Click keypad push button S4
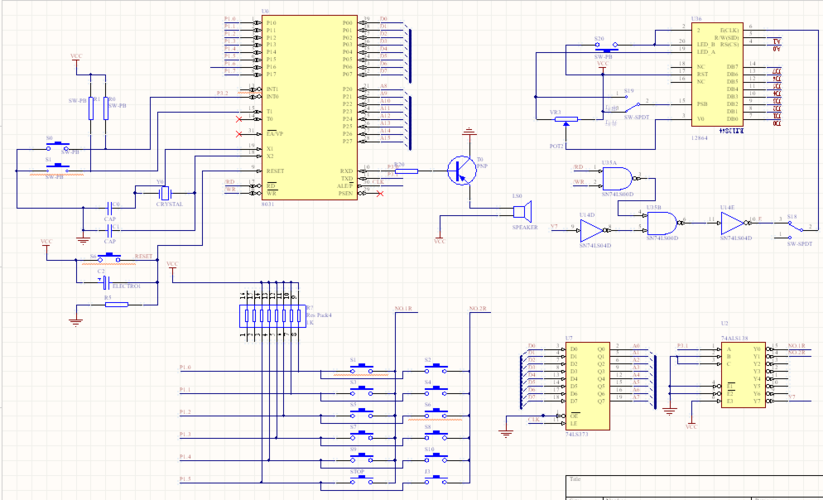 pyautogui.click(x=436, y=391)
